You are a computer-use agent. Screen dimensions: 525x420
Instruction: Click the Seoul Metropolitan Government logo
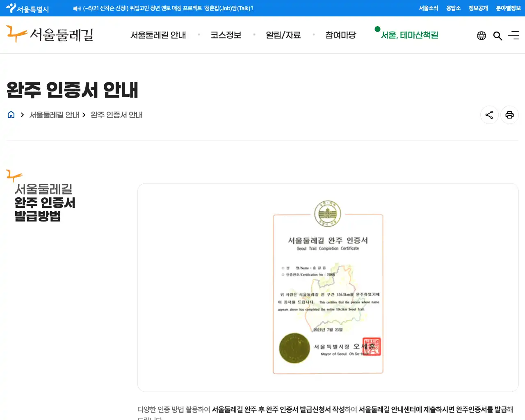[27, 8]
